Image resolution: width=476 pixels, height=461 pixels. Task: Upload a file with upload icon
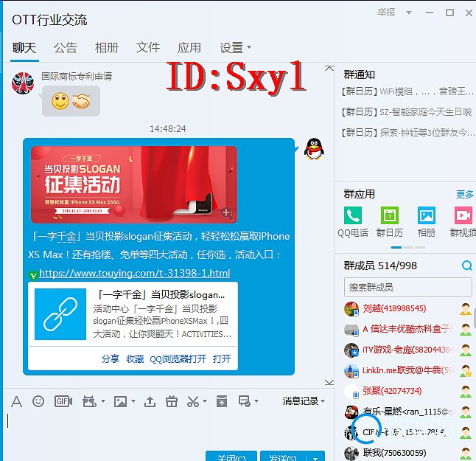pyautogui.click(x=150, y=401)
